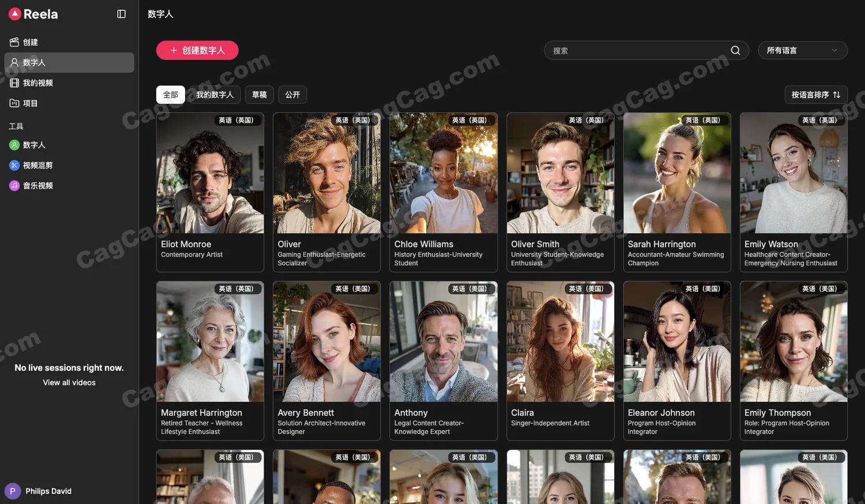
Task: Click the 'Singer-Independent Artist' description text
Action: coord(550,423)
